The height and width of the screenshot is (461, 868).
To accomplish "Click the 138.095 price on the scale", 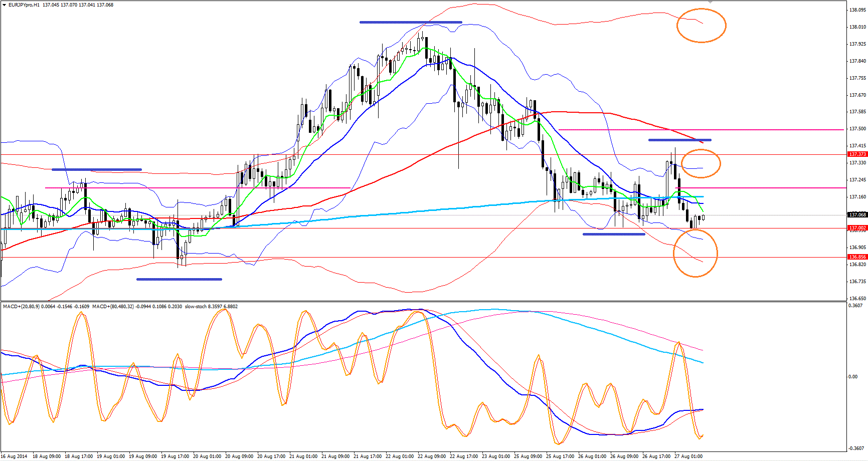I will (857, 10).
